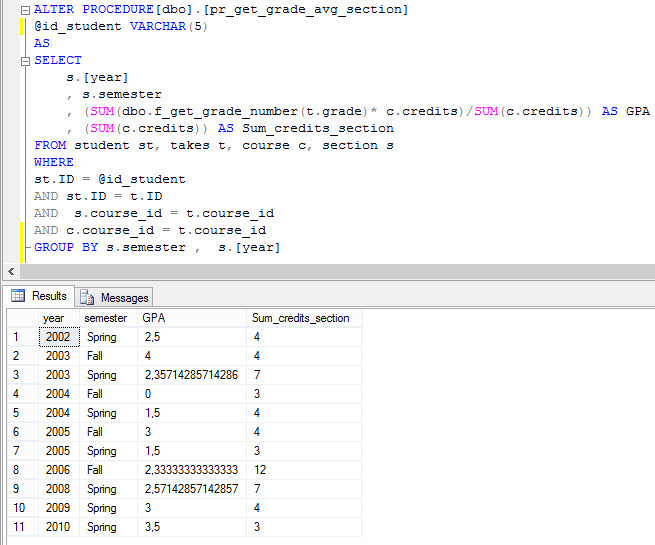Switch to the Messages tab
This screenshot has height=545, width=655.
[x=114, y=297]
